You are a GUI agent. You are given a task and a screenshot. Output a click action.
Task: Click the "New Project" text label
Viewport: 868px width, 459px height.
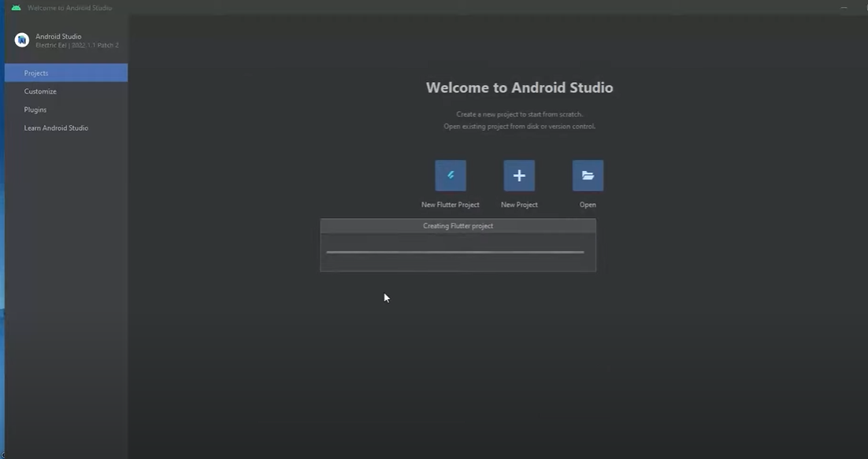519,205
